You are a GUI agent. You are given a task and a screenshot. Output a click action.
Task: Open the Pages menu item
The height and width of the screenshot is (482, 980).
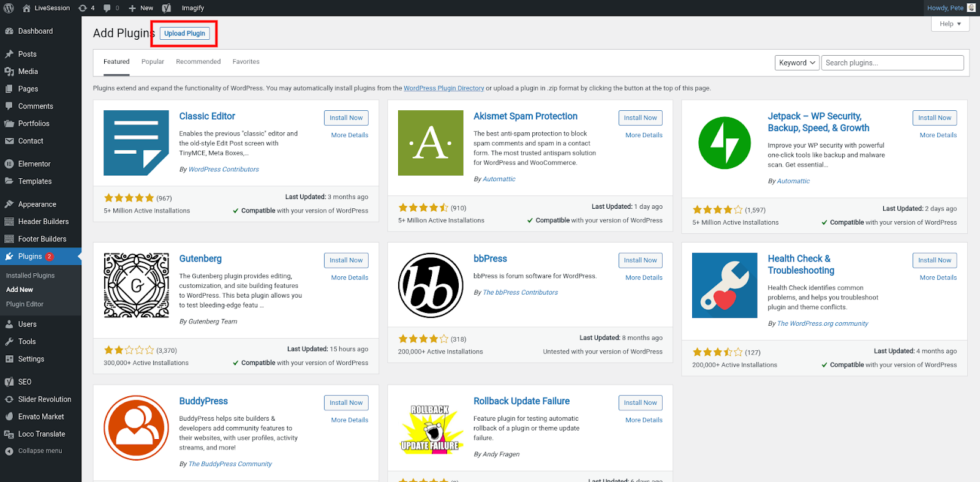coord(28,89)
